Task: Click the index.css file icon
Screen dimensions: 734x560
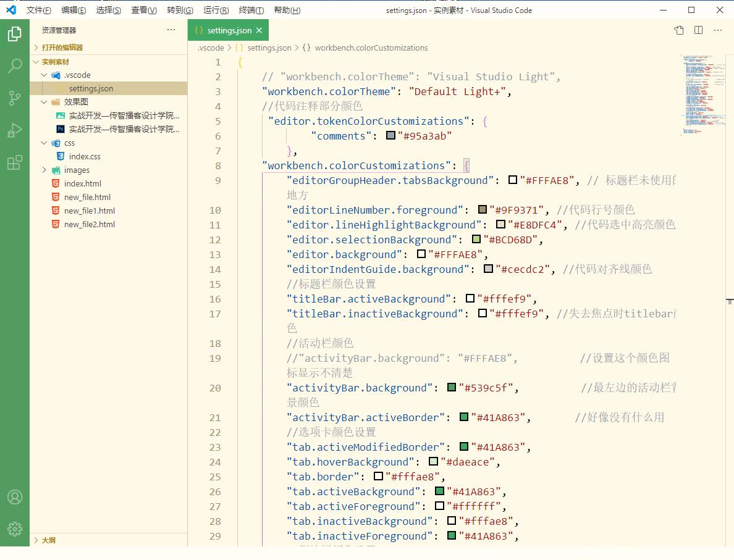Action: pyautogui.click(x=61, y=156)
